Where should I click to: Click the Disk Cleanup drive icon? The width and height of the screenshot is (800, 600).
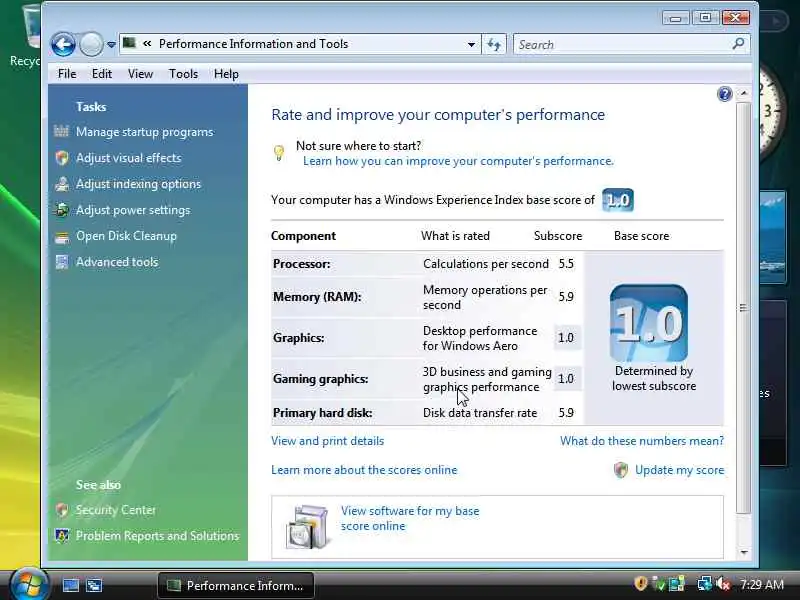point(62,237)
